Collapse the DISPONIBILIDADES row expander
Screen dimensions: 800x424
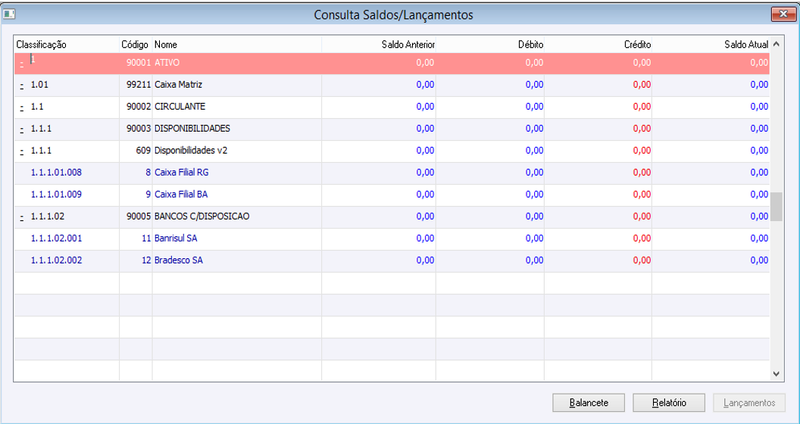pos(22,129)
